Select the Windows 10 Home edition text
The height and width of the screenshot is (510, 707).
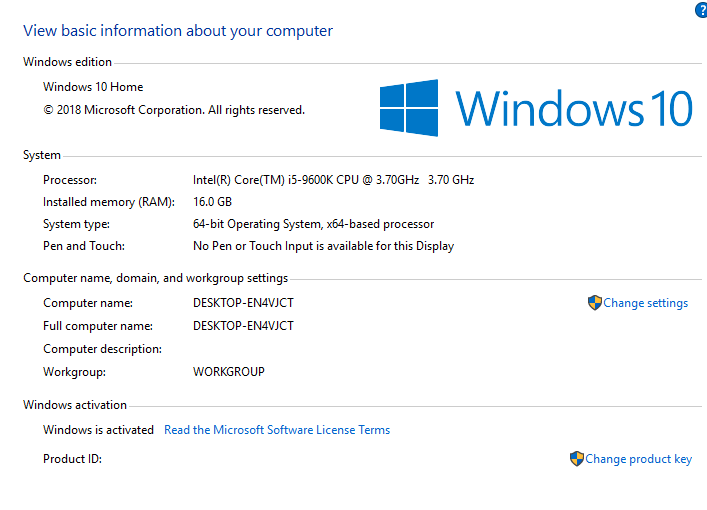[93, 87]
